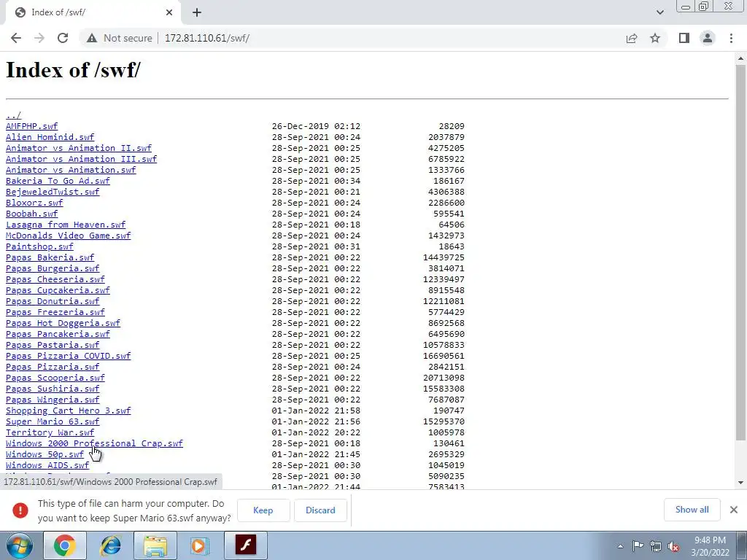Expand the tab search chevron
Viewport: 747px width, 560px height.
pos(659,12)
